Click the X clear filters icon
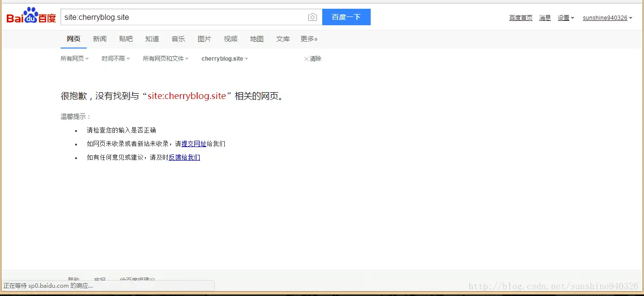Viewport: 644px width, 296px height. point(306,59)
